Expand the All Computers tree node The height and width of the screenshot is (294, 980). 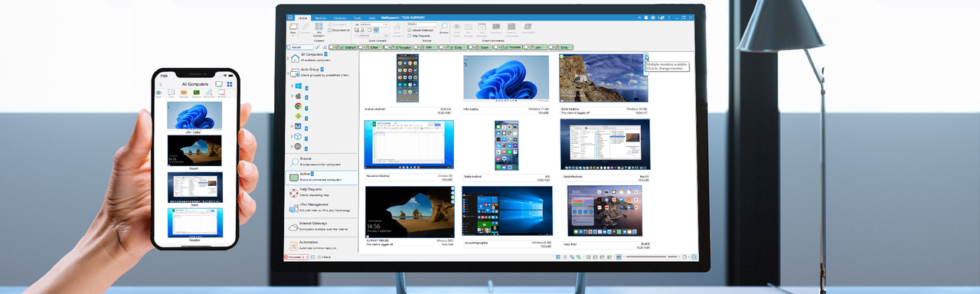pos(288,58)
